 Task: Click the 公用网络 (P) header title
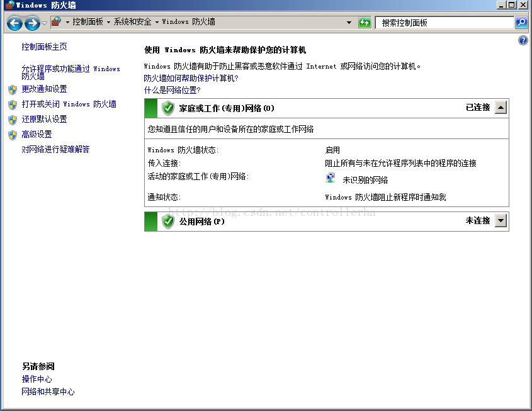click(x=201, y=222)
